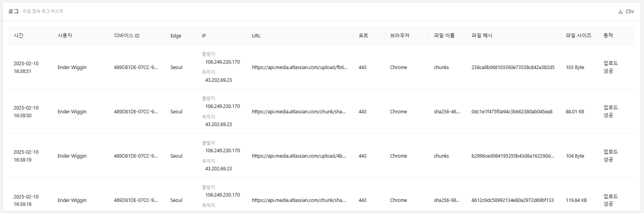Click the file hash starting with 8612c9dc
The width and height of the screenshot is (644, 213).
(x=512, y=200)
